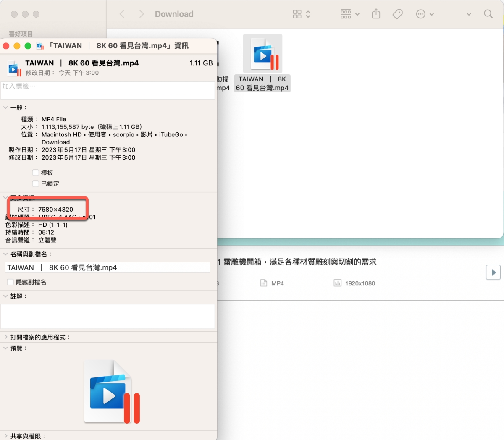Click the 1.11 GB size text
504x440 pixels.
(201, 63)
